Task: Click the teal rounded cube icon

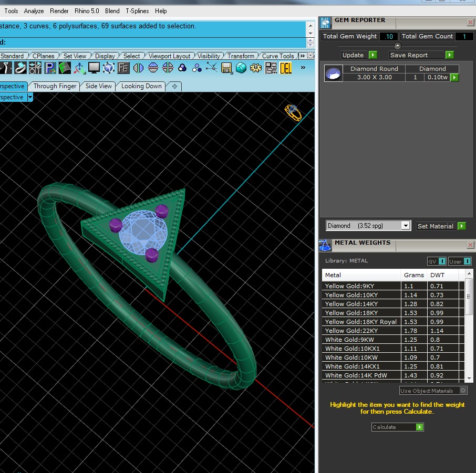Action: (241, 68)
